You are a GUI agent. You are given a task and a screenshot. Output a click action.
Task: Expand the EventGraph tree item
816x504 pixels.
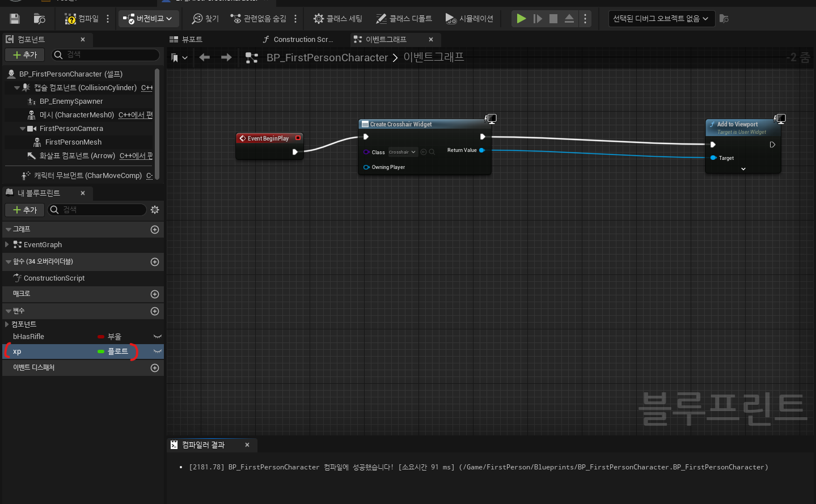click(7, 244)
